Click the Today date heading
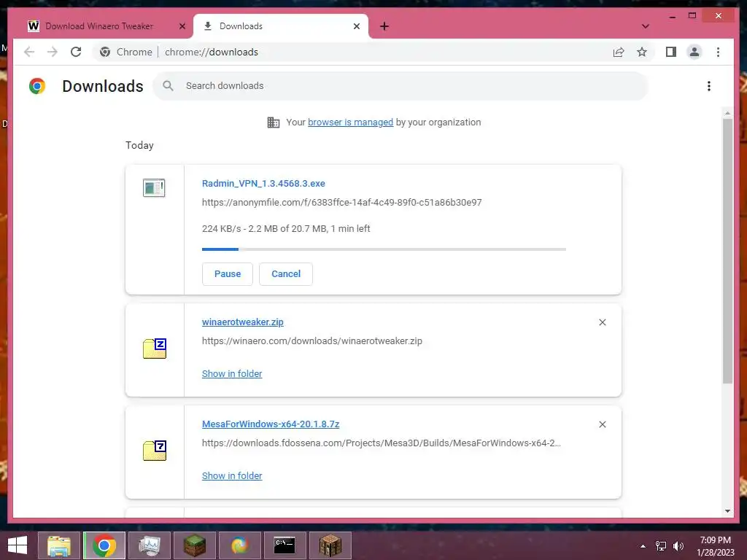The image size is (747, 560). (139, 145)
